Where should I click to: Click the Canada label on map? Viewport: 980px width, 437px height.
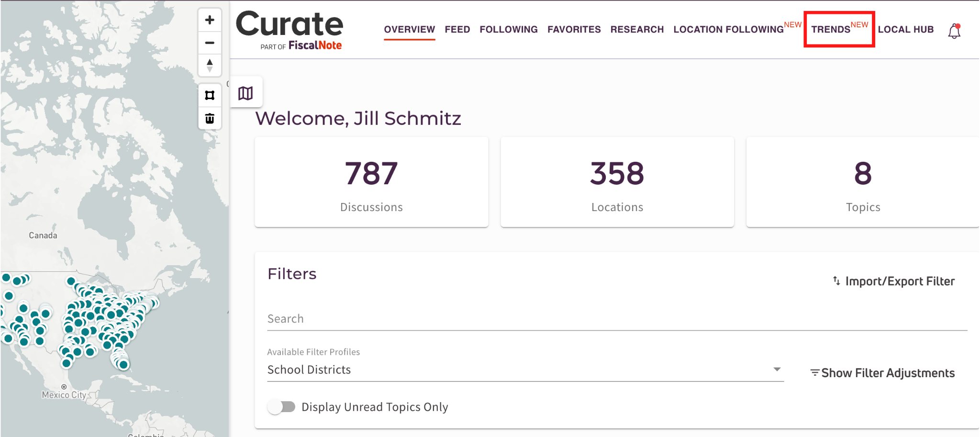click(43, 235)
